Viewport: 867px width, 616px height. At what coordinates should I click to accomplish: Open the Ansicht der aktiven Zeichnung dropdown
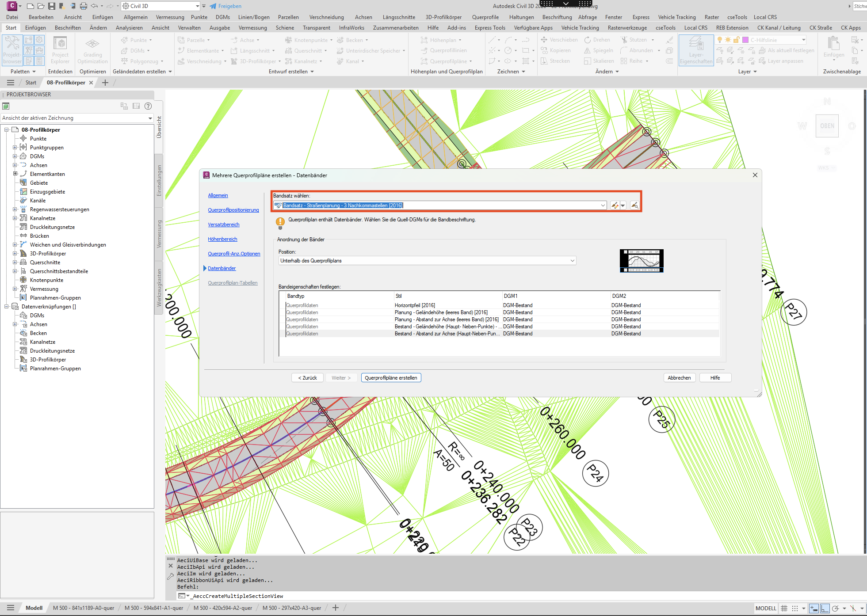[150, 118]
